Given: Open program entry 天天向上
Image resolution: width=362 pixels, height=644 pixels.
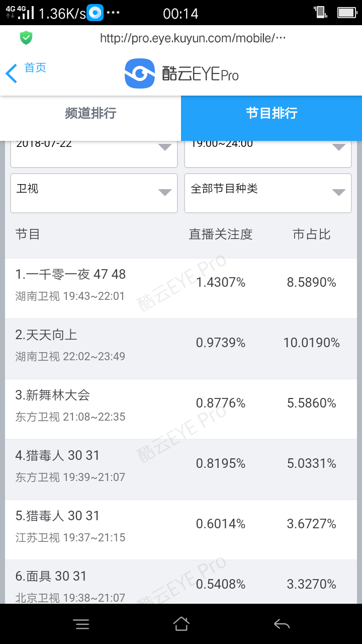Looking at the screenshot, I should pyautogui.click(x=181, y=349).
